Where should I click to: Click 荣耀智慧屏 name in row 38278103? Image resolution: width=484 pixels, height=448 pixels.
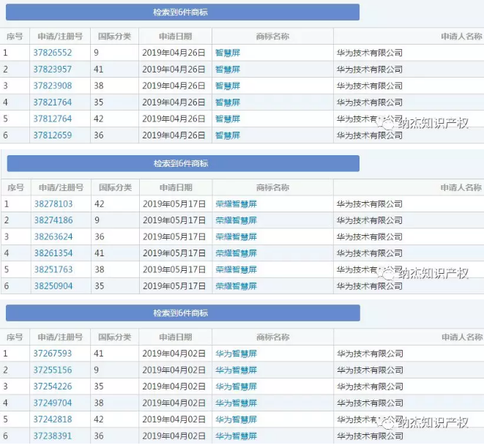(236, 204)
